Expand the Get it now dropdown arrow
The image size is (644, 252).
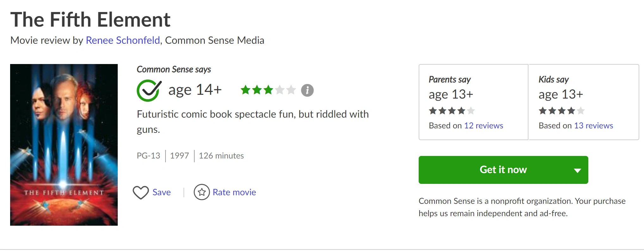click(x=578, y=170)
